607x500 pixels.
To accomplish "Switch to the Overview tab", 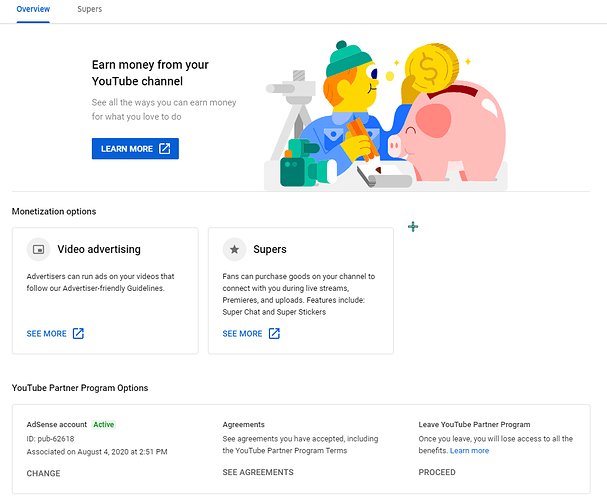I will [33, 9].
